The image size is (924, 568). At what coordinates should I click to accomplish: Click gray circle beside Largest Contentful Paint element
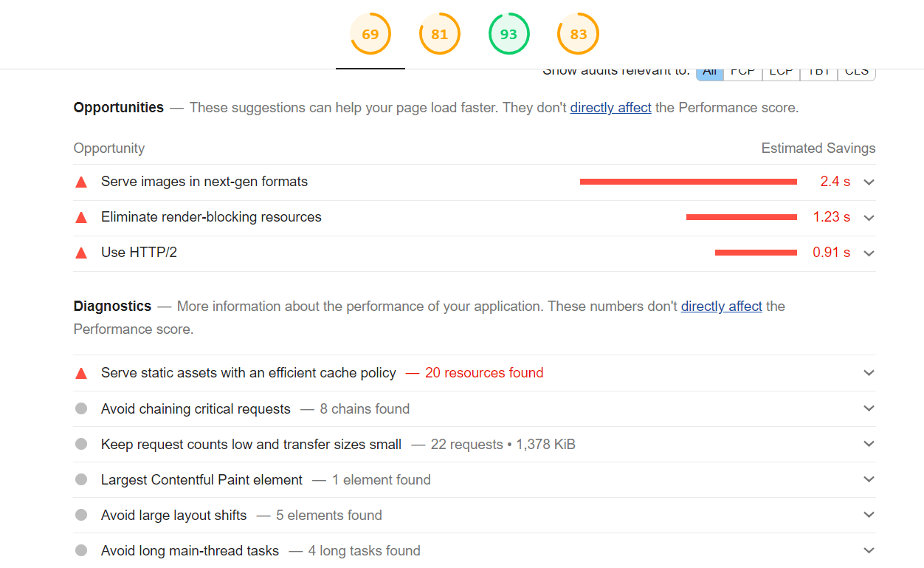[x=81, y=480]
